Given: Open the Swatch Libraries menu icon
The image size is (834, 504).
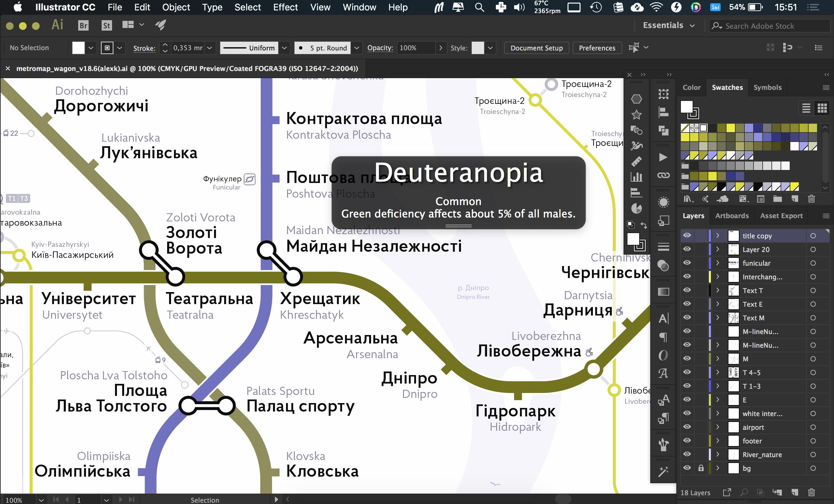Looking at the screenshot, I should pyautogui.click(x=688, y=199).
